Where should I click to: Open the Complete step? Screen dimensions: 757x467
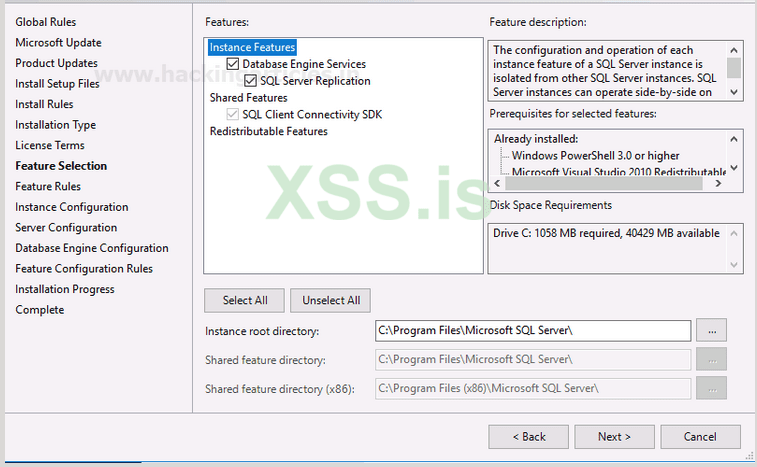40,310
